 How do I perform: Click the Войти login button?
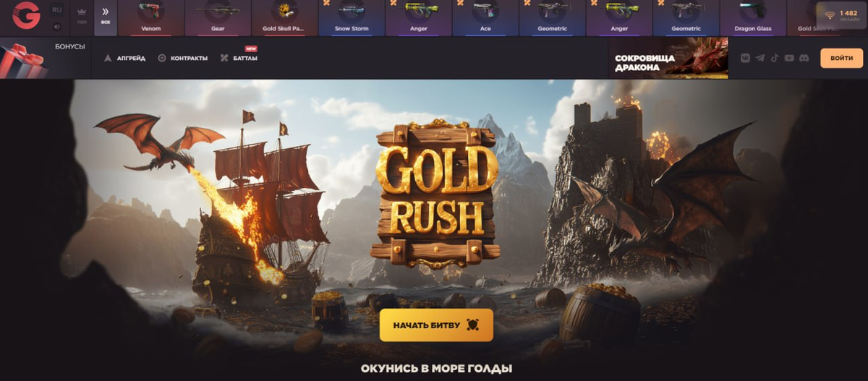click(842, 58)
